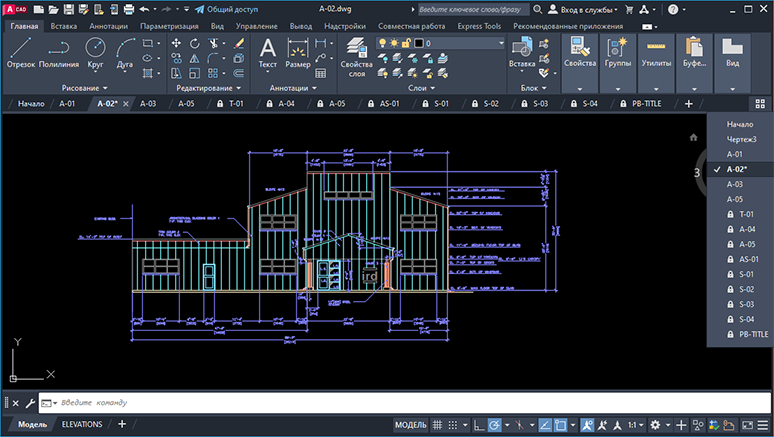Click the layer color swatch

pos(419,43)
